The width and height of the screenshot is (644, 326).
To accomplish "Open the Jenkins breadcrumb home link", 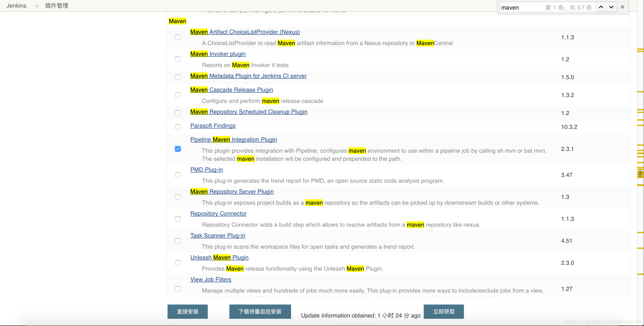I will click(16, 6).
